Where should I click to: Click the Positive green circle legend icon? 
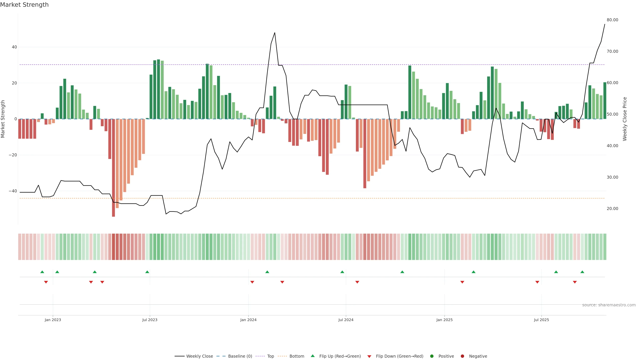pyautogui.click(x=432, y=356)
